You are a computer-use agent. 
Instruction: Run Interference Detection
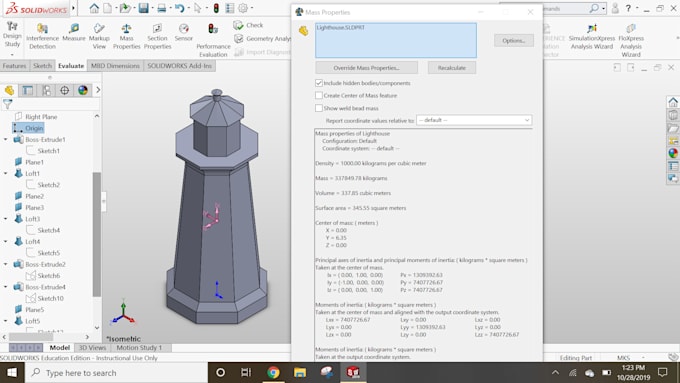click(x=42, y=36)
